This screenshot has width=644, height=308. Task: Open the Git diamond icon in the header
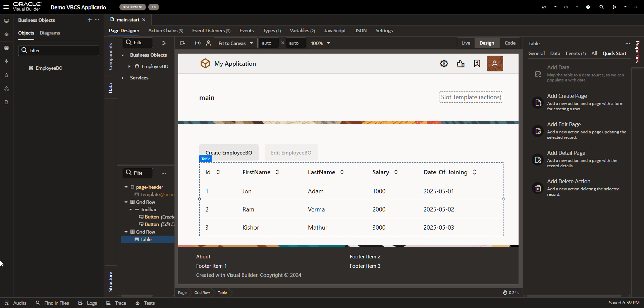588,7
